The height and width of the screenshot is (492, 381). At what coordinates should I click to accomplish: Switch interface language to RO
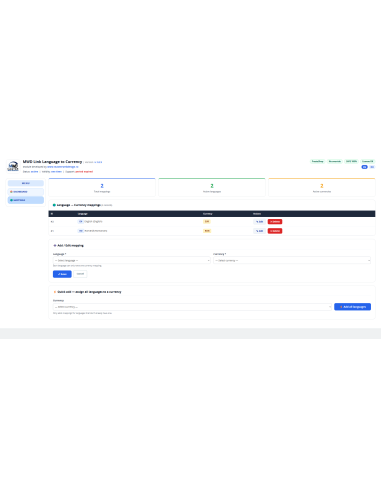(x=372, y=167)
